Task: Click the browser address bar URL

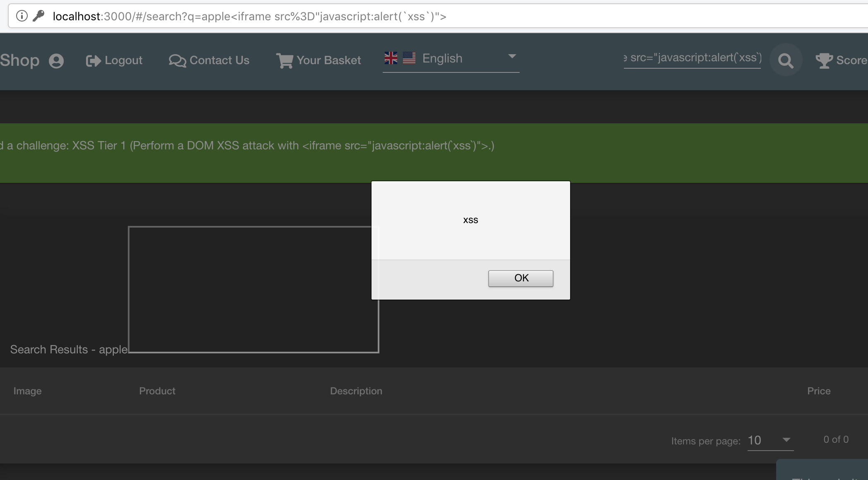Action: [249, 17]
